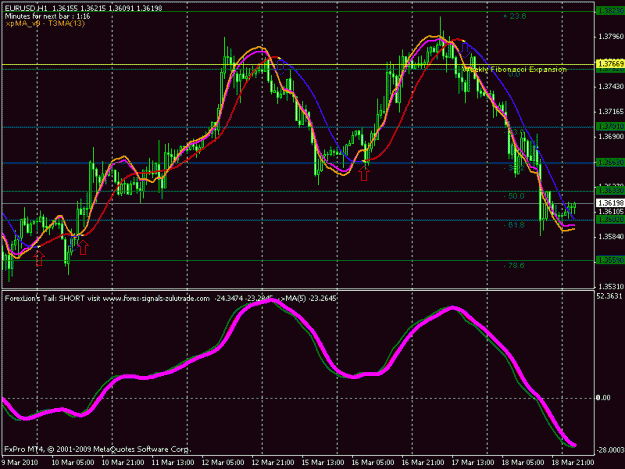Click the 18 Mar 21:00 time label
625x469 pixels.
coord(573,463)
